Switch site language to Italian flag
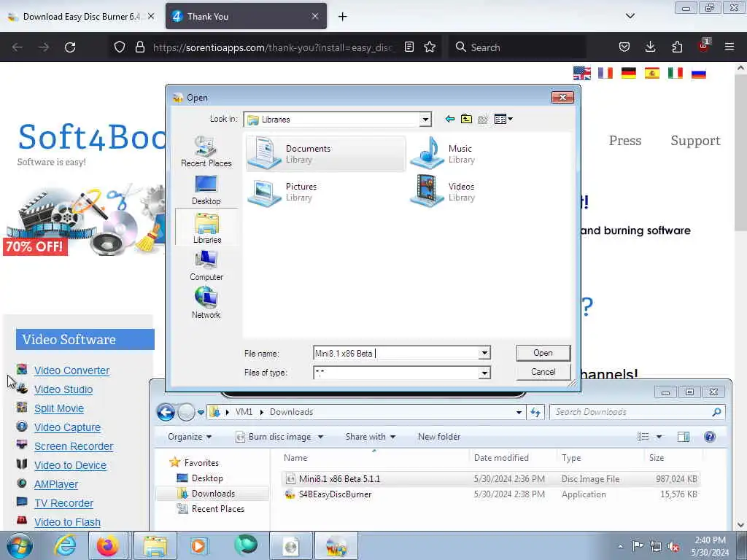Viewport: 747px width, 560px height. (x=675, y=74)
